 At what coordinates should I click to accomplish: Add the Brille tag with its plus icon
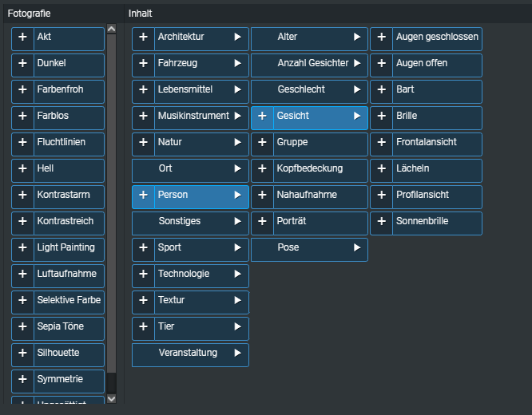(382, 117)
